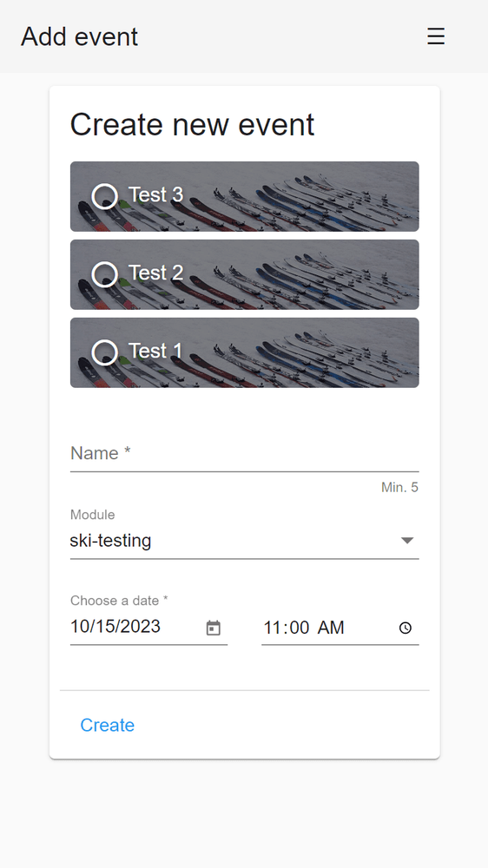Select the Test 2 radio button
The height and width of the screenshot is (868, 488).
[x=105, y=274]
